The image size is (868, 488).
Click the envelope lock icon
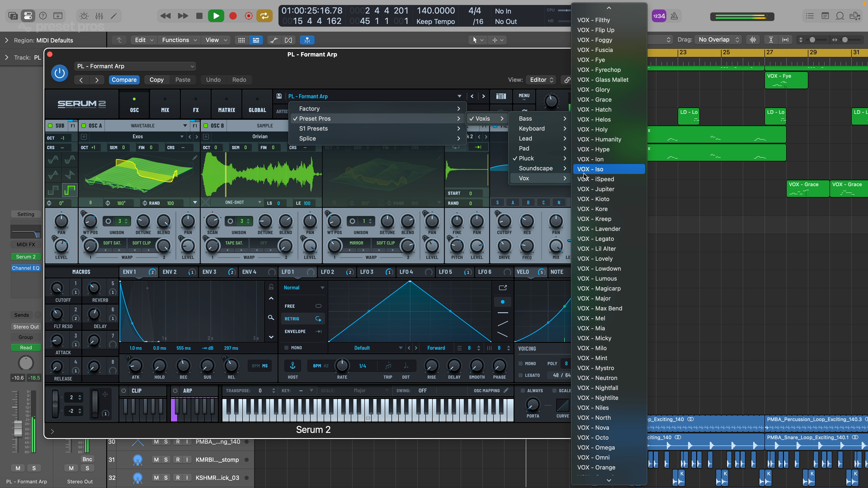[271, 287]
